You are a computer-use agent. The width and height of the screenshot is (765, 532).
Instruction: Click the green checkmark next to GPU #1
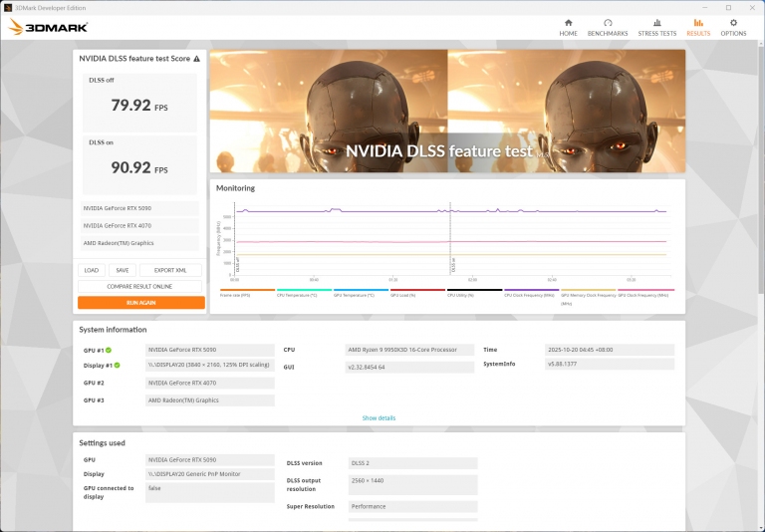point(108,351)
